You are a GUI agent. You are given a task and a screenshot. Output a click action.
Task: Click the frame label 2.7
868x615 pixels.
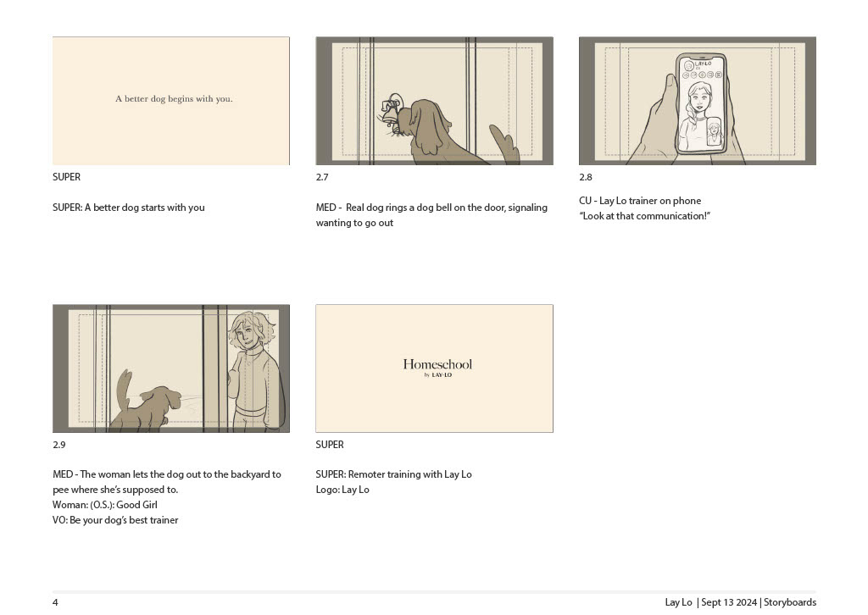pyautogui.click(x=322, y=177)
